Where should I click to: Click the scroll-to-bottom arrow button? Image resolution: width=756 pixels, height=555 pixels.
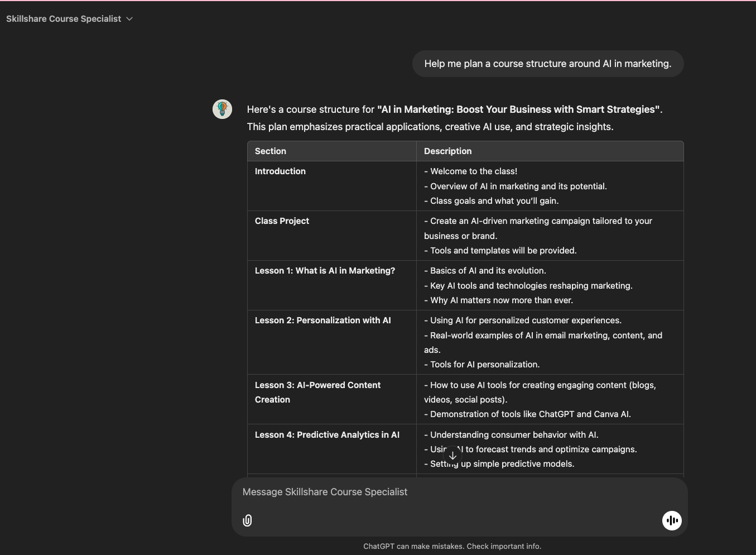[452, 456]
